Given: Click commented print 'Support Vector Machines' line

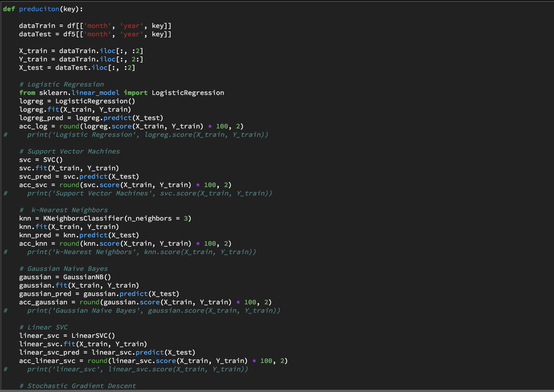Looking at the screenshot, I should (138, 193).
